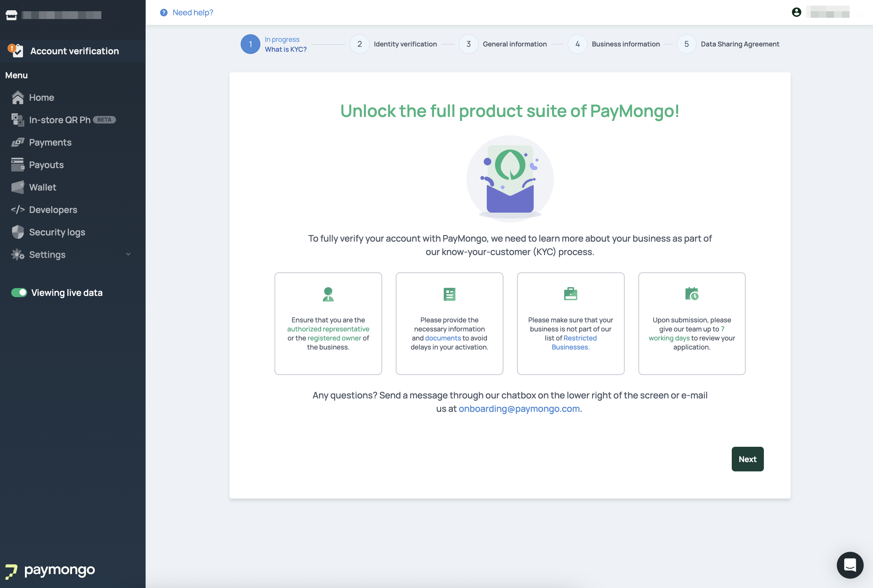Click the documents link
873x588 pixels.
pos(443,338)
